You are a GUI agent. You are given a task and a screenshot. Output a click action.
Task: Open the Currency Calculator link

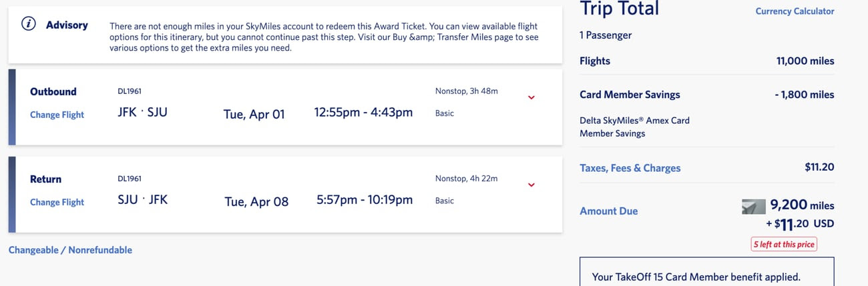point(795,11)
